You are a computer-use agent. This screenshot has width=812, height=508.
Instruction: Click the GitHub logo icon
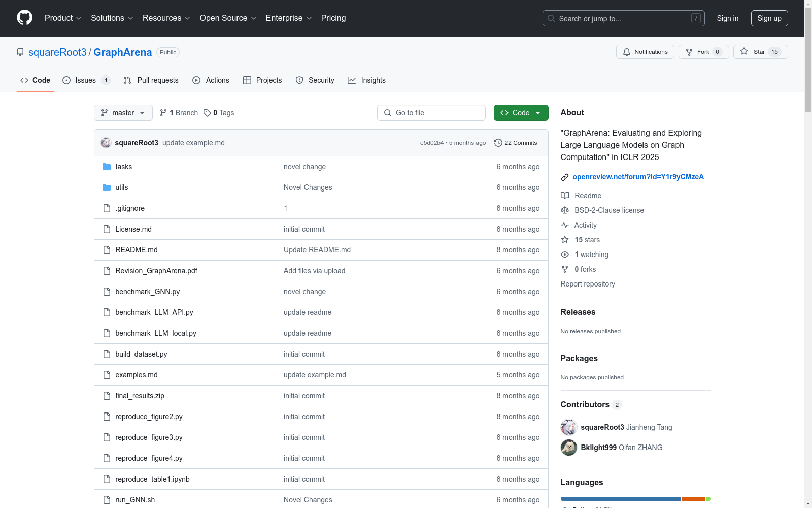point(24,18)
